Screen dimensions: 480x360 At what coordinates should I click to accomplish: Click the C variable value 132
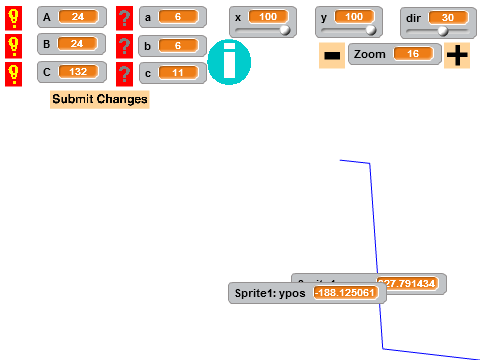click(x=78, y=72)
